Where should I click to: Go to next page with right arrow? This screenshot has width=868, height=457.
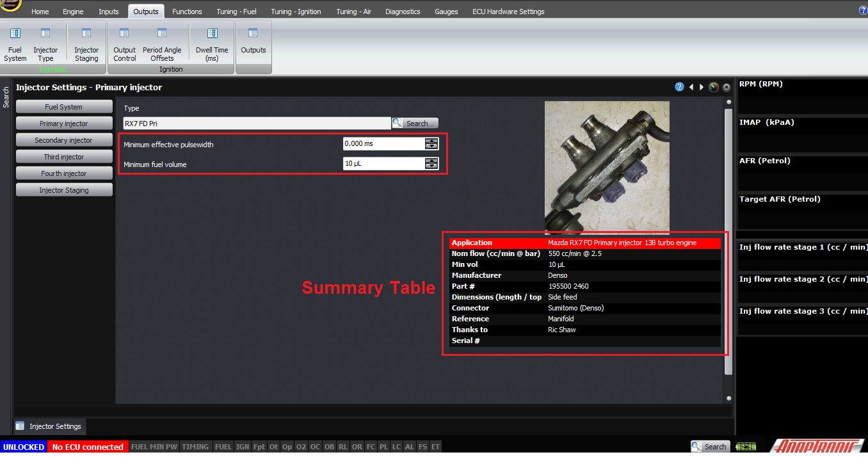point(702,87)
